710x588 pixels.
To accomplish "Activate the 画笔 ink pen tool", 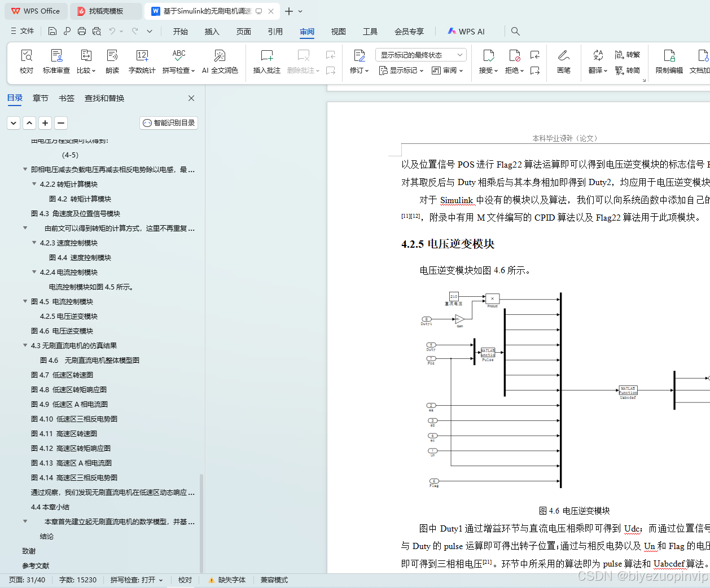I will click(563, 62).
